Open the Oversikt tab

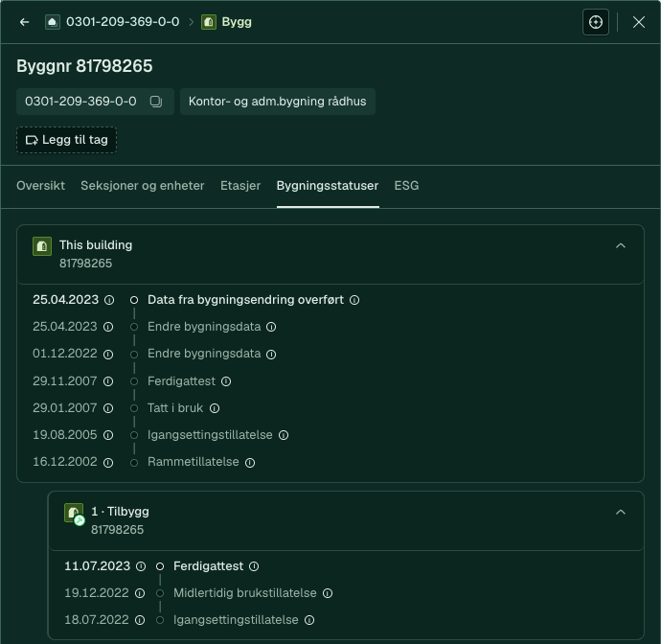40,186
